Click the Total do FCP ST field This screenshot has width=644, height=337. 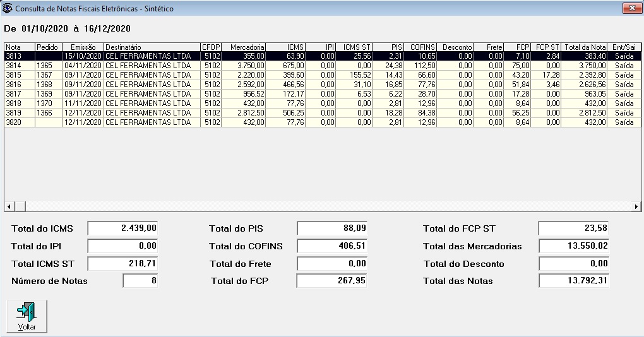tap(573, 228)
